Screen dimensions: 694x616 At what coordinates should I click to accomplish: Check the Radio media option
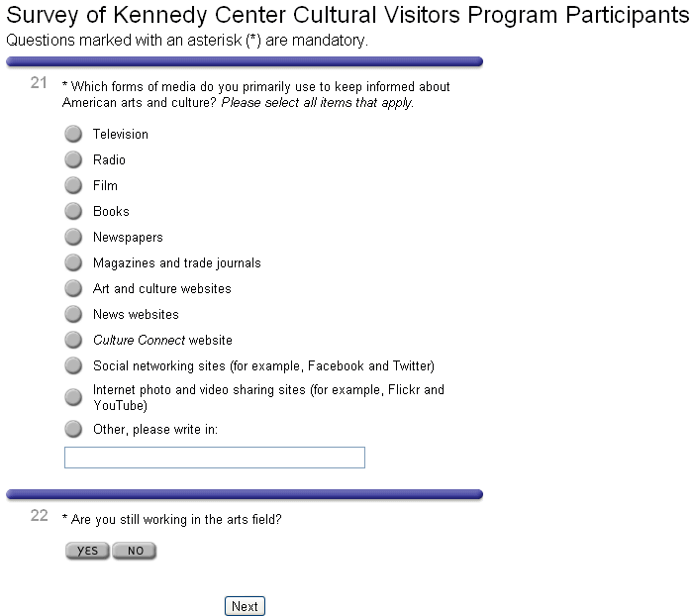point(73,159)
